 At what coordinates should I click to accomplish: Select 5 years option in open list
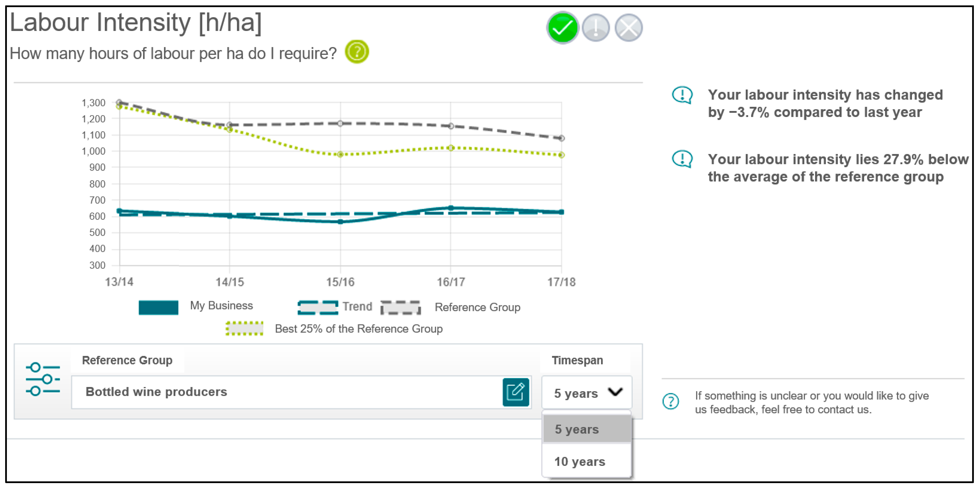[x=577, y=429]
